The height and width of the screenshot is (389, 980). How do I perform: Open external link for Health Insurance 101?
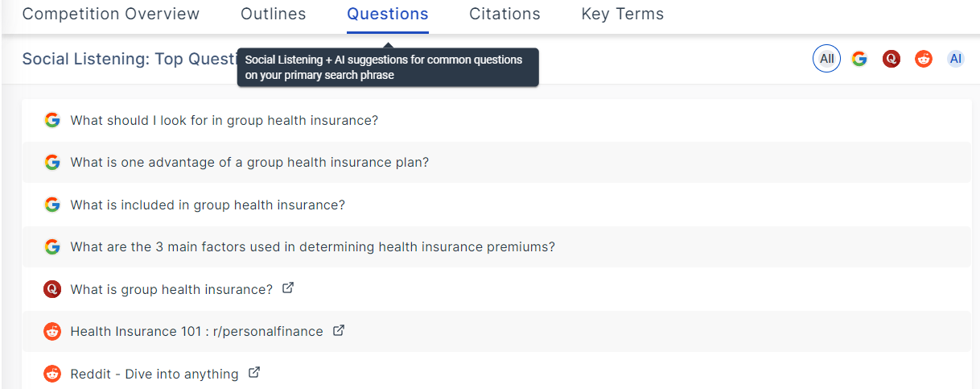click(x=339, y=330)
